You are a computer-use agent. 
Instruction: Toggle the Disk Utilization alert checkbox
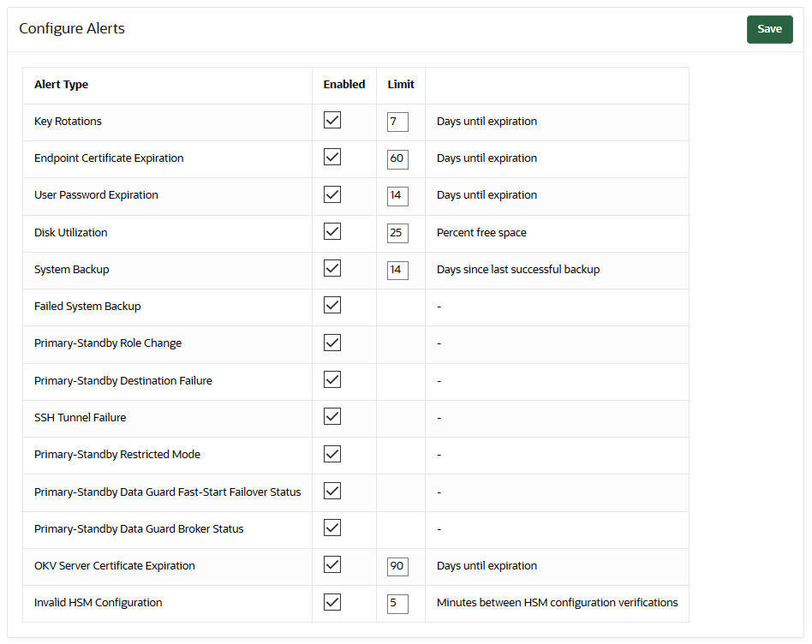click(331, 231)
